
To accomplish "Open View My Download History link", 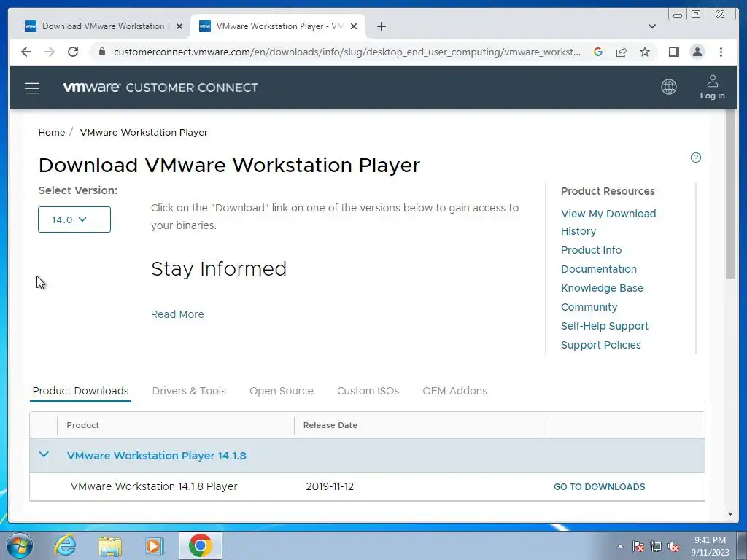I will (x=608, y=222).
